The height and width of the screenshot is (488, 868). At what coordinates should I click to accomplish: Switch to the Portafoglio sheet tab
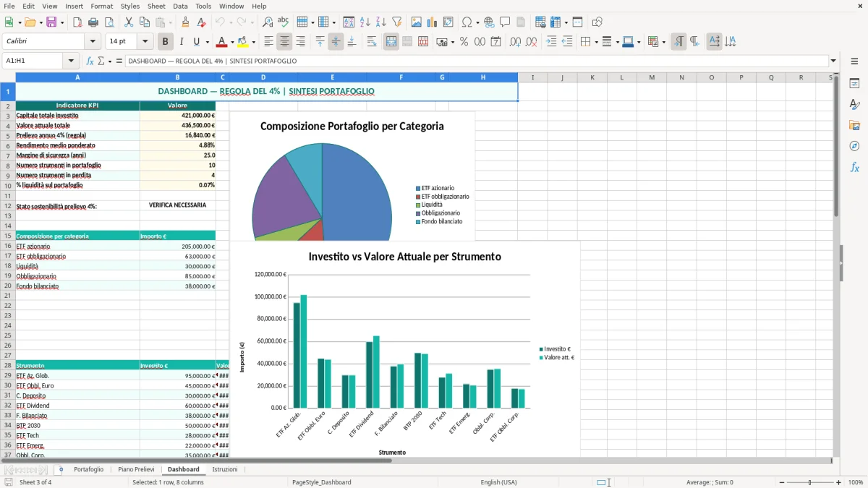(88, 469)
